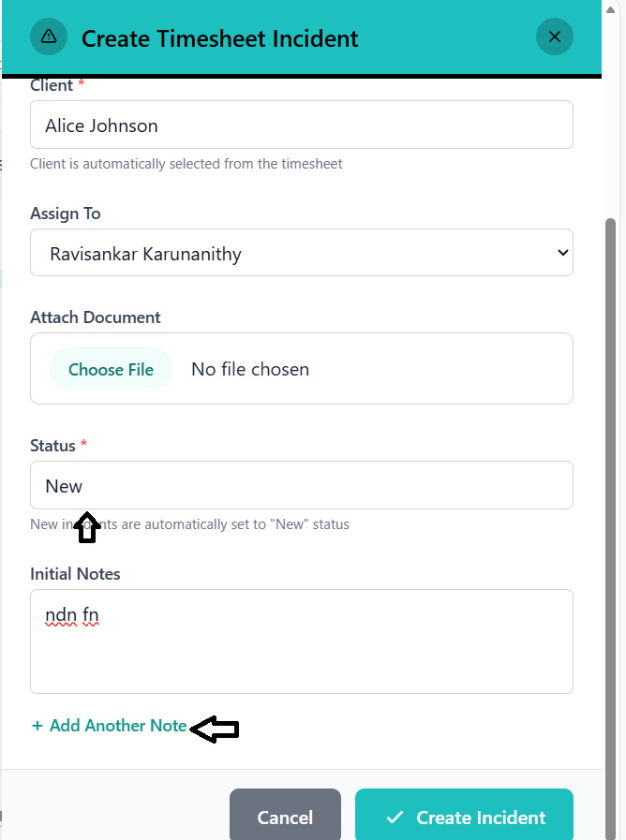626x840 pixels.
Task: Close the Create Timesheet Incident dialog
Action: (554, 37)
